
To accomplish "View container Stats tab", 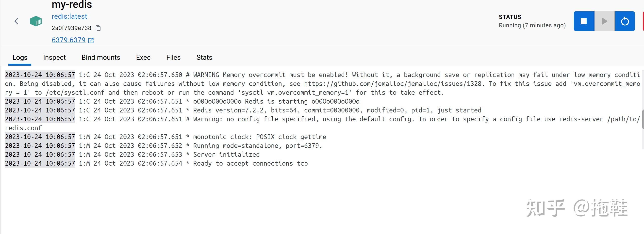I will click(204, 57).
